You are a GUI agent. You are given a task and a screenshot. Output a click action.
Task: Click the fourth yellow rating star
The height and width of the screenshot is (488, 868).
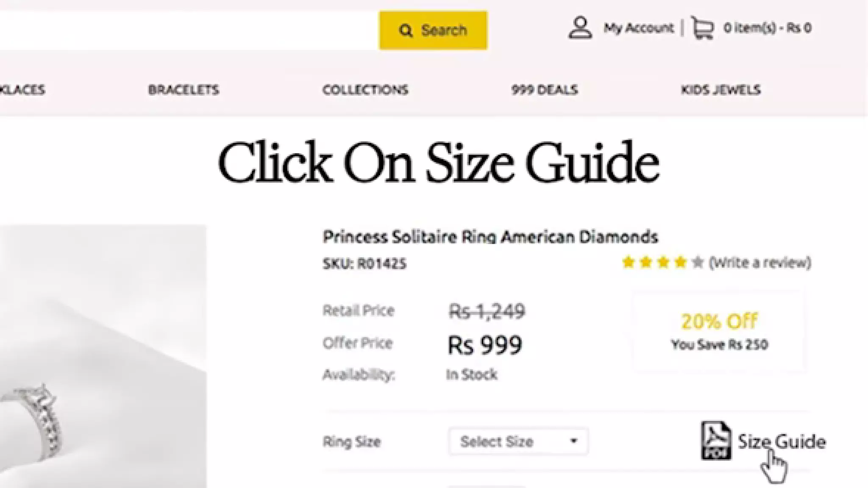pyautogui.click(x=681, y=263)
